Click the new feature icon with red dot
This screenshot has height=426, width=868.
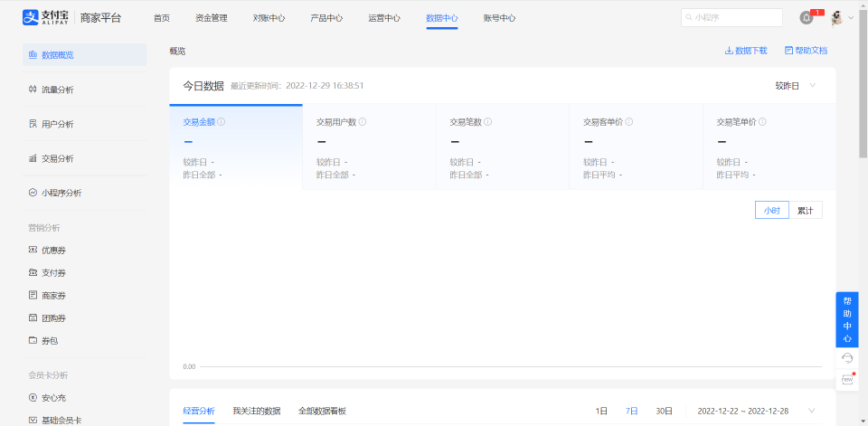point(847,380)
